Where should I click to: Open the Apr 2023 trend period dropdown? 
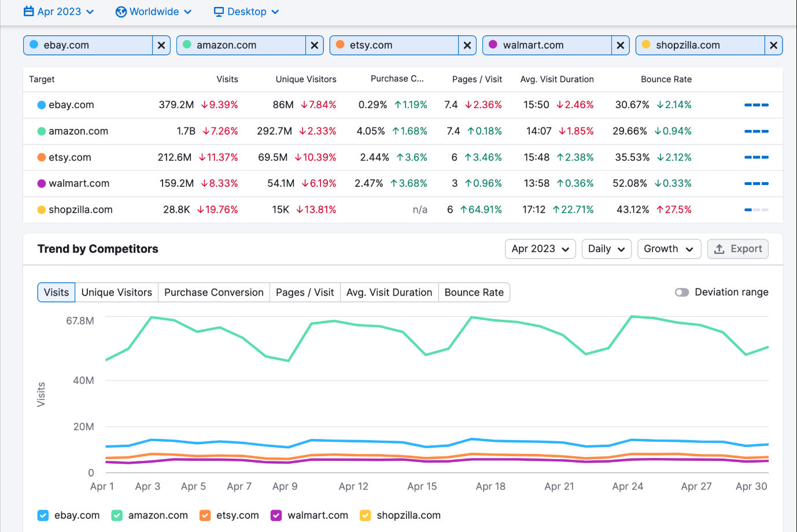coord(540,249)
